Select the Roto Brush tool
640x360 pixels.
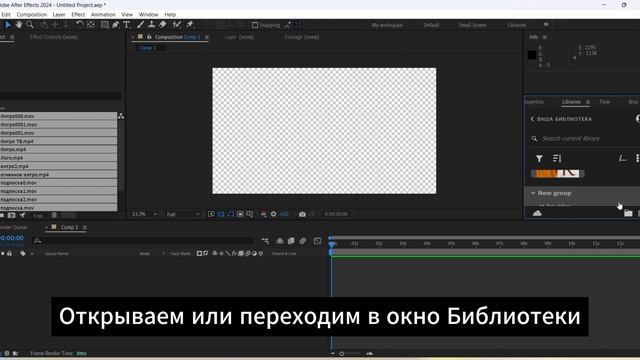coord(177,25)
